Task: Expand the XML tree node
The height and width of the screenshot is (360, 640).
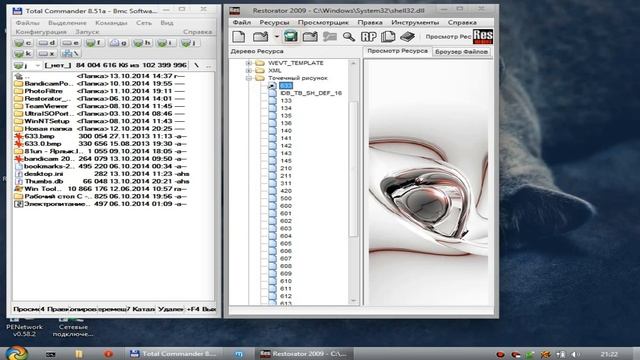Action: click(x=249, y=71)
